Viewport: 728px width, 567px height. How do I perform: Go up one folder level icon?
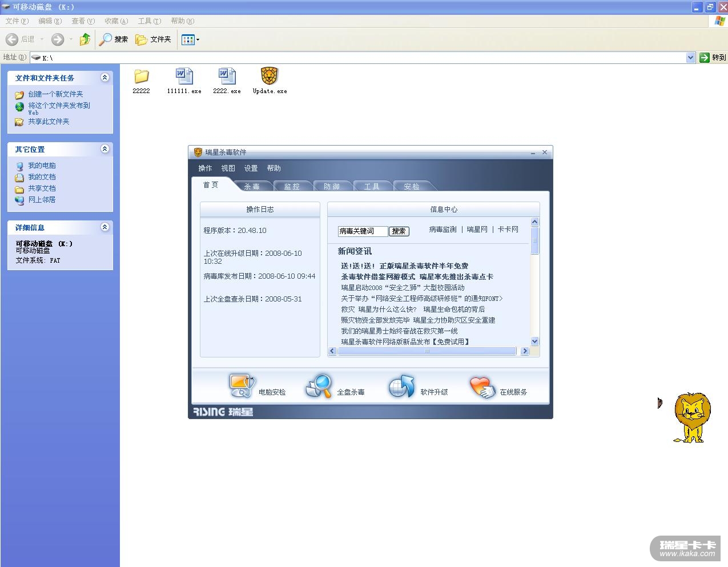[85, 39]
